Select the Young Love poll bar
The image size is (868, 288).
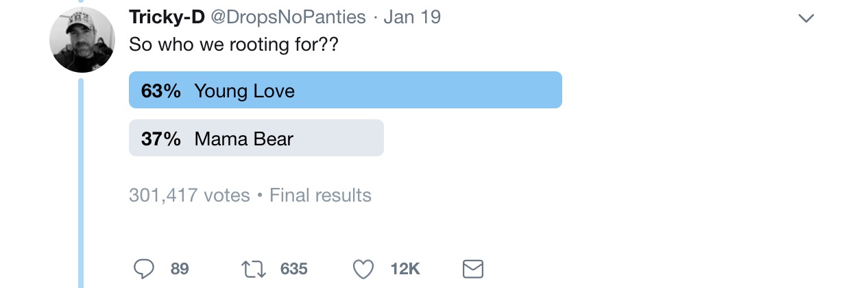345,90
